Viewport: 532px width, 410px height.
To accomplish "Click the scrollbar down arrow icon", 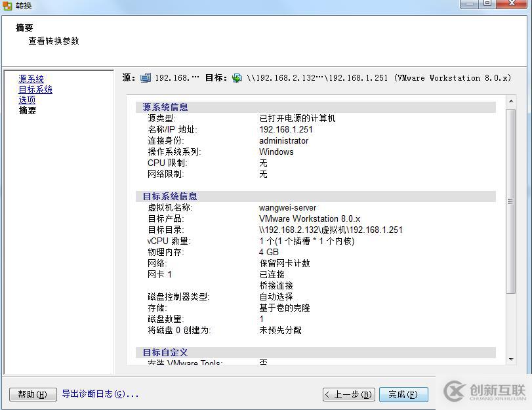I will pyautogui.click(x=510, y=359).
